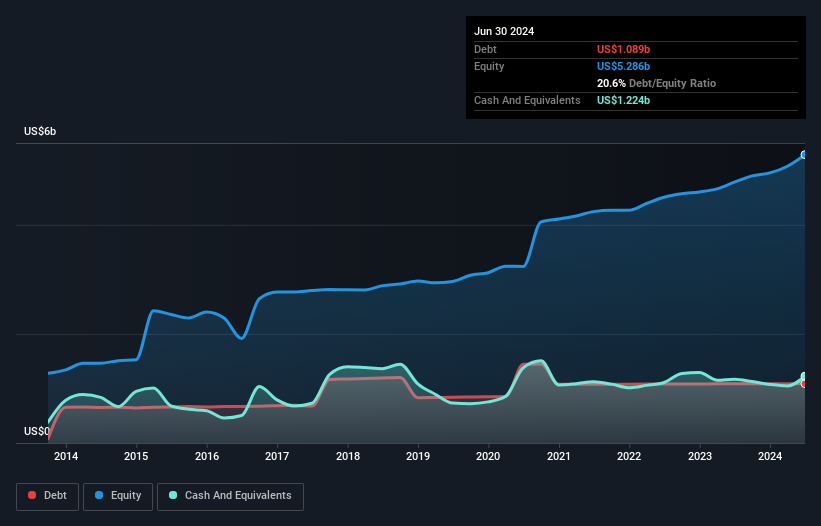Image resolution: width=821 pixels, height=526 pixels.
Task: Click the 2016 x-axis label
Action: click(x=207, y=456)
